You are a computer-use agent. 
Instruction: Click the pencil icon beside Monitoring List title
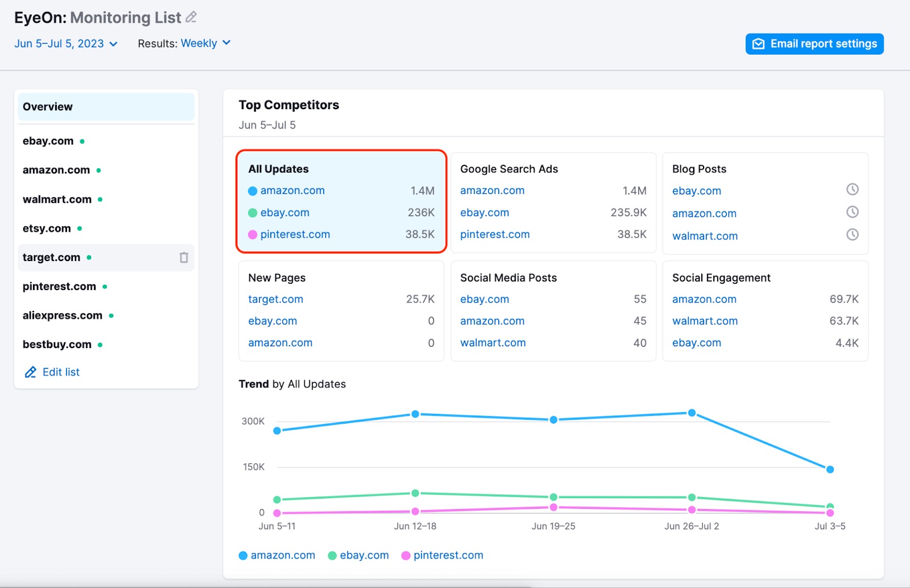point(191,18)
